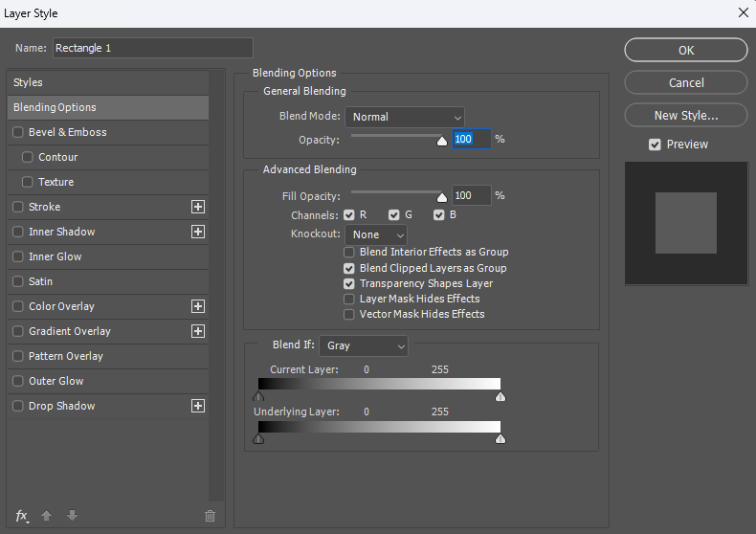
Task: Click Current Layer white point slider
Action: tap(500, 396)
